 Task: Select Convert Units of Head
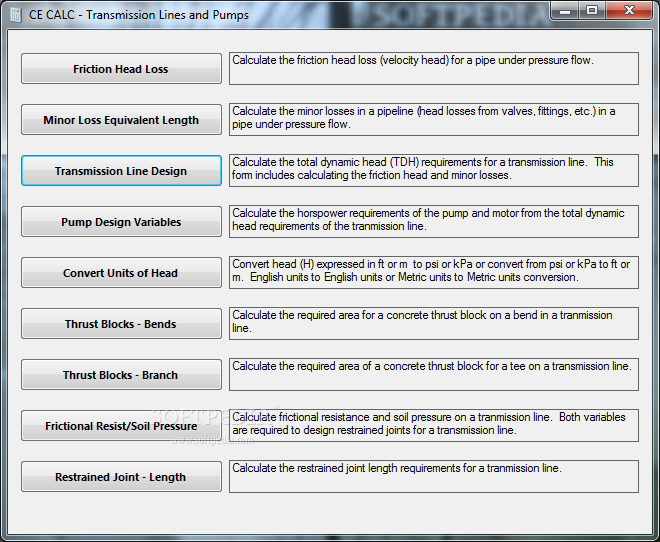(x=121, y=273)
